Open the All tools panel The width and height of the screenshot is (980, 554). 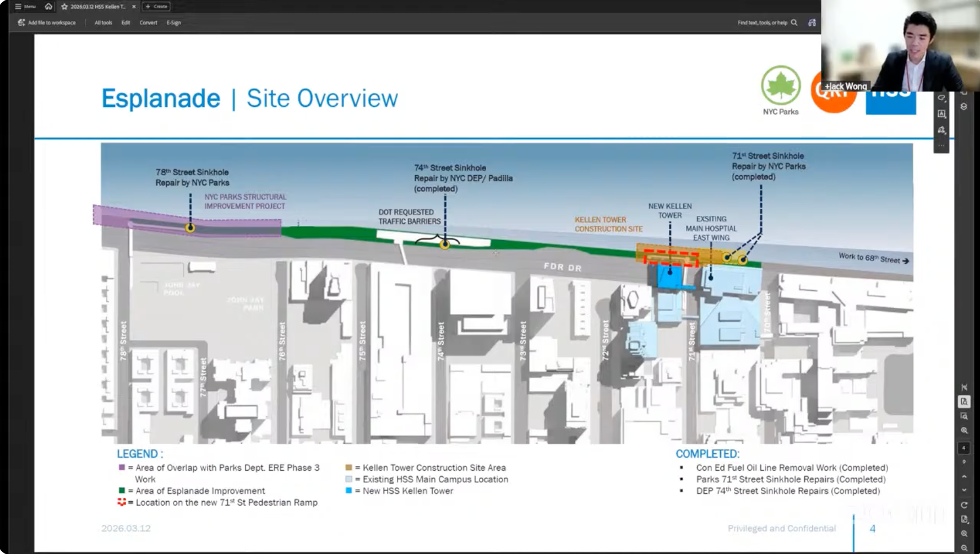pos(103,23)
